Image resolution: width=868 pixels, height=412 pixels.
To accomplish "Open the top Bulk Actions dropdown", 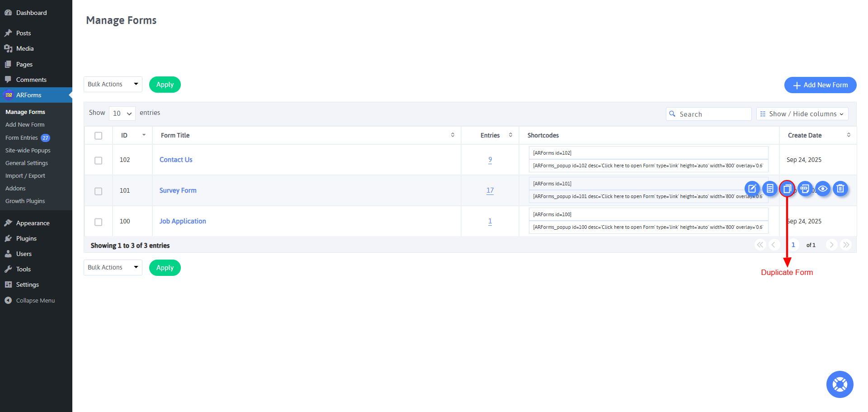I will 113,85.
